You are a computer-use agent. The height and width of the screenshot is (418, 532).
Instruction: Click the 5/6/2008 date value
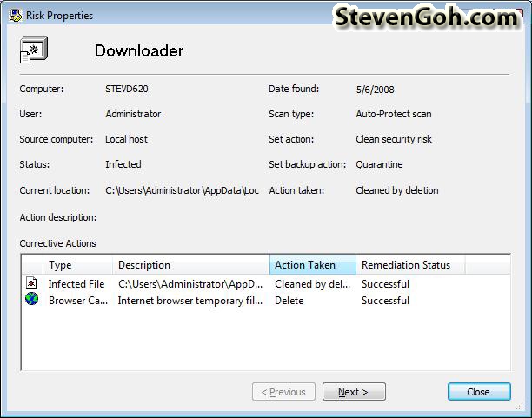(375, 90)
